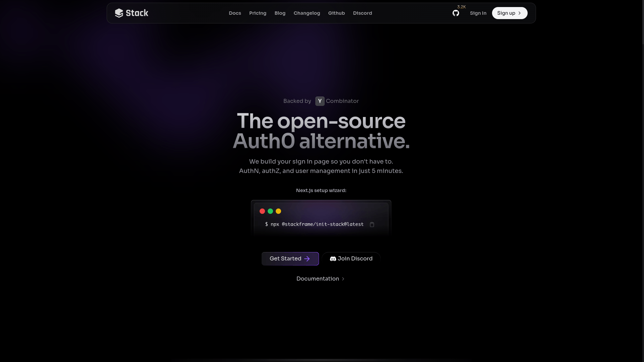The width and height of the screenshot is (644, 362).
Task: Click the Get Started button
Action: 290,259
